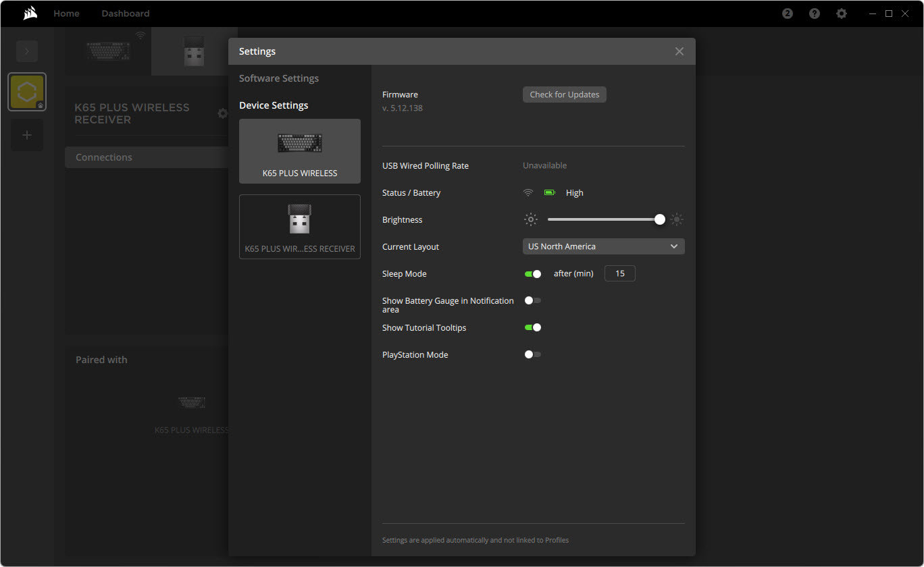The image size is (924, 567).
Task: Adjust the Brightness slider handle
Action: coord(660,219)
